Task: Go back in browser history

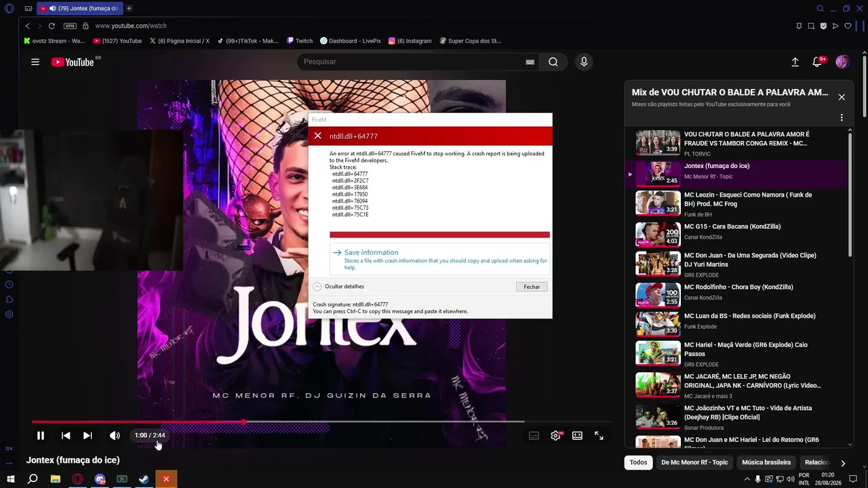Action: coord(27,26)
